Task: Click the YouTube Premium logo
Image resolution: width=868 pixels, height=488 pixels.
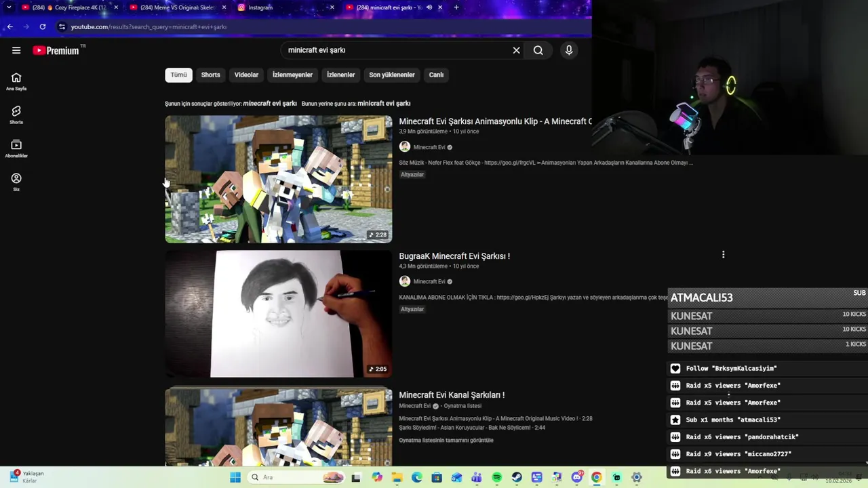Action: (x=56, y=50)
